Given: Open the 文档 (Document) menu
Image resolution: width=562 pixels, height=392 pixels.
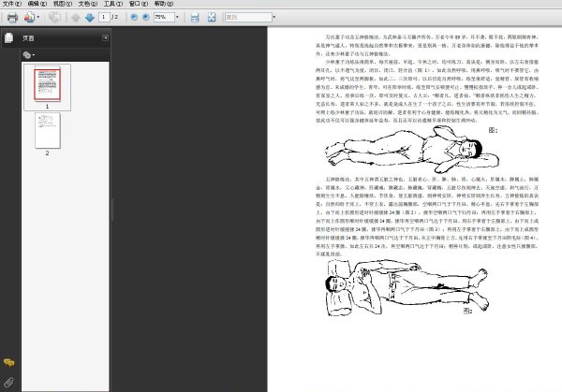Looking at the screenshot, I should tap(88, 4).
